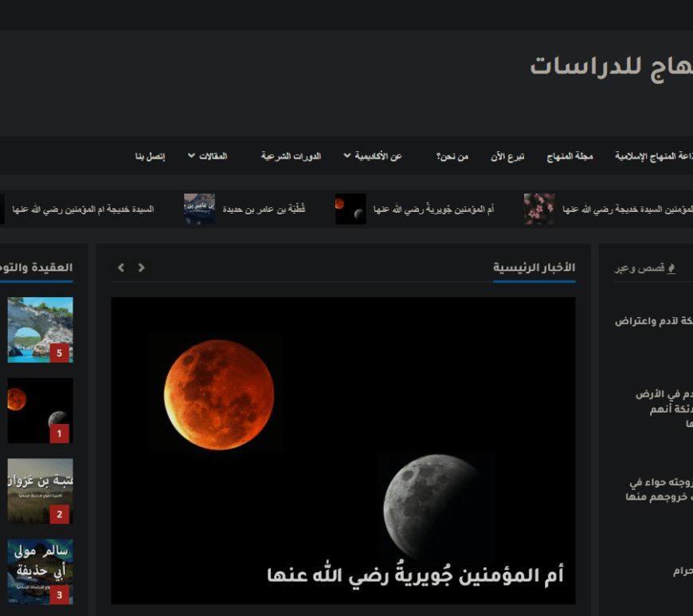This screenshot has height=616, width=693.
Task: Open ticker thumbnail with pink flowers
Action: click(x=539, y=209)
